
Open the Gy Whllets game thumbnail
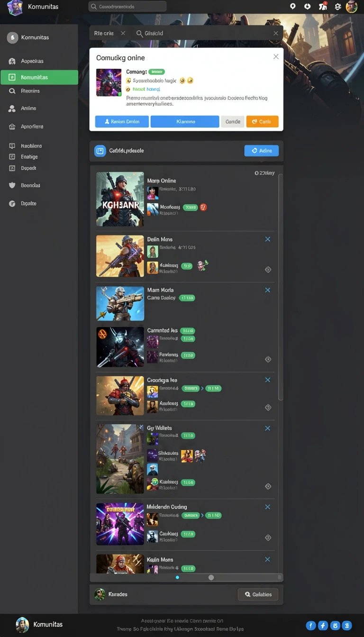120,459
